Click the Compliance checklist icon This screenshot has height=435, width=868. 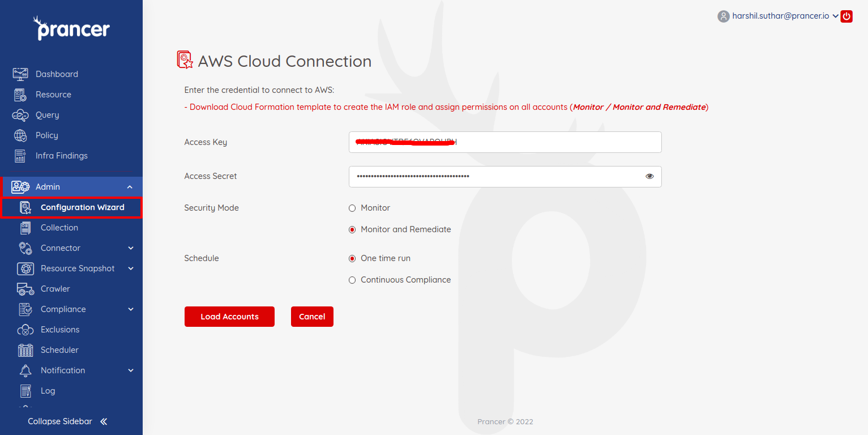[x=25, y=309]
